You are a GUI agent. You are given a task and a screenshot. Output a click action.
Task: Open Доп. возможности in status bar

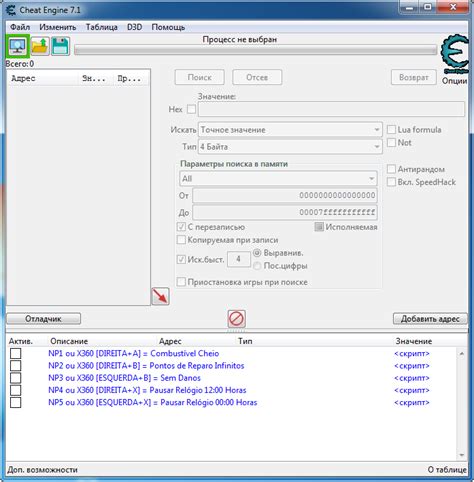point(42,470)
